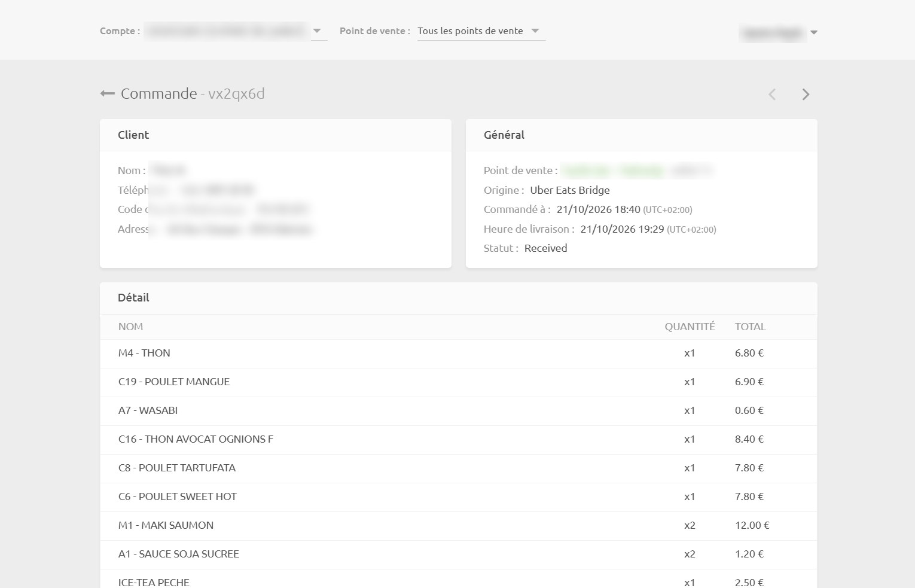The height and width of the screenshot is (588, 915).
Task: Click the 1.20 € total for SAUCE SOJA
Action: pos(749,554)
